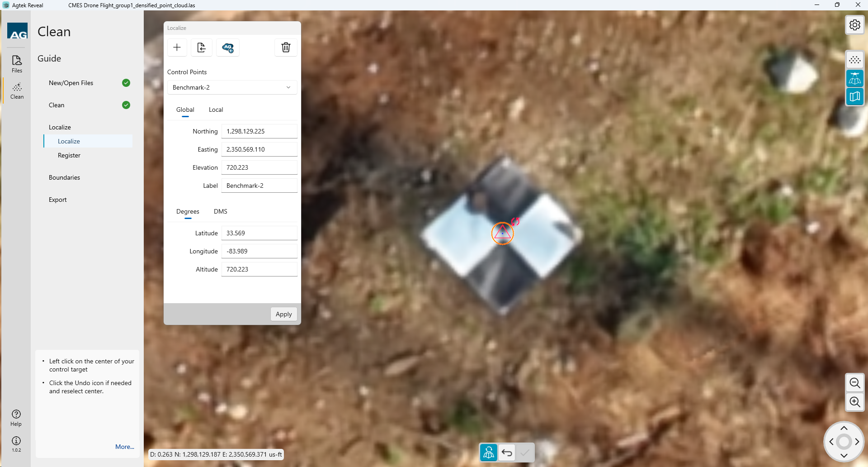Delete control point with trash icon

click(286, 48)
